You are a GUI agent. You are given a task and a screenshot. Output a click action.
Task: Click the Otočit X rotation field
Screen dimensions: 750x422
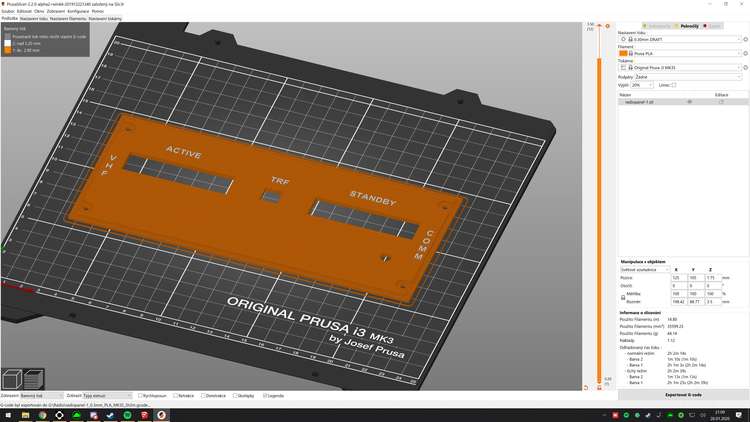click(678, 286)
